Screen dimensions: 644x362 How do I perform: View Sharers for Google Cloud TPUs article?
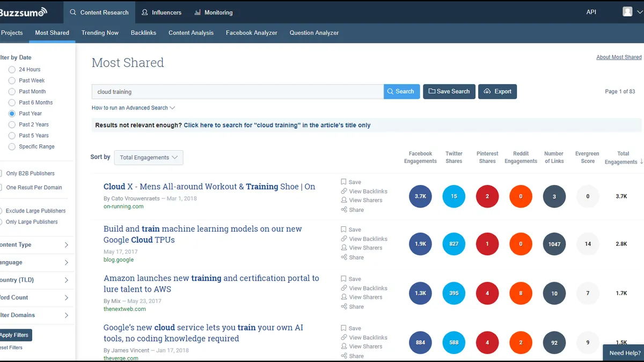click(362, 248)
